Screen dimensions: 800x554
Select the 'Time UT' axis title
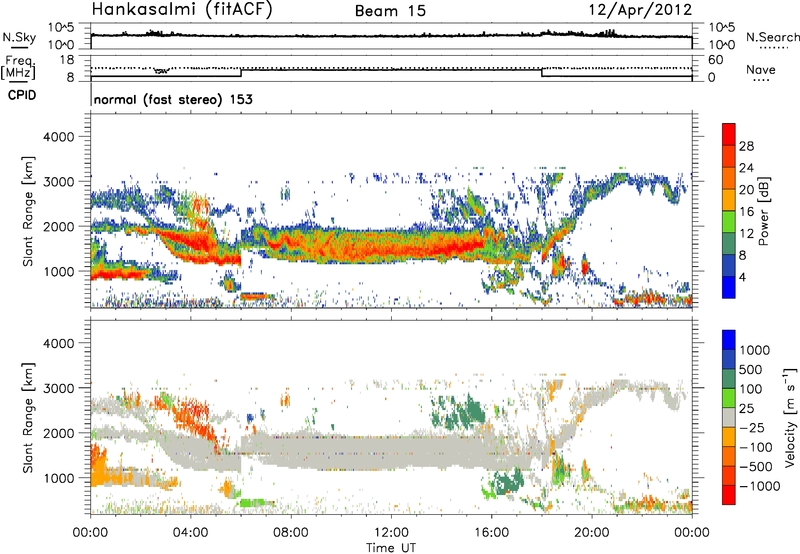tap(391, 547)
